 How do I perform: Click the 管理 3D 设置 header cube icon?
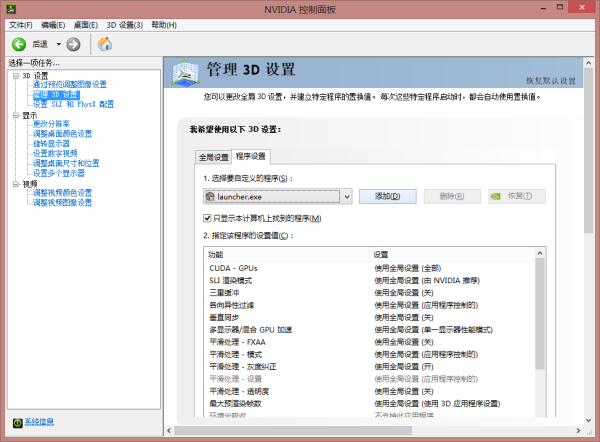click(x=185, y=73)
